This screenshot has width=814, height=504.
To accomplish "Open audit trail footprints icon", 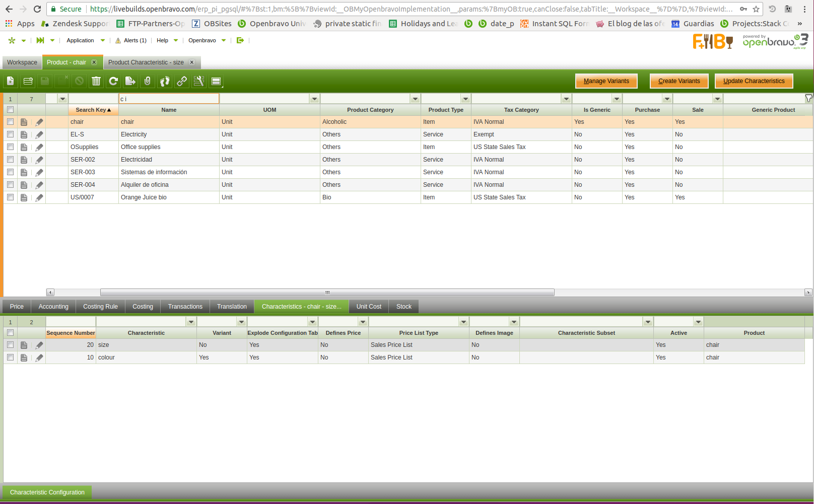I will click(x=165, y=81).
